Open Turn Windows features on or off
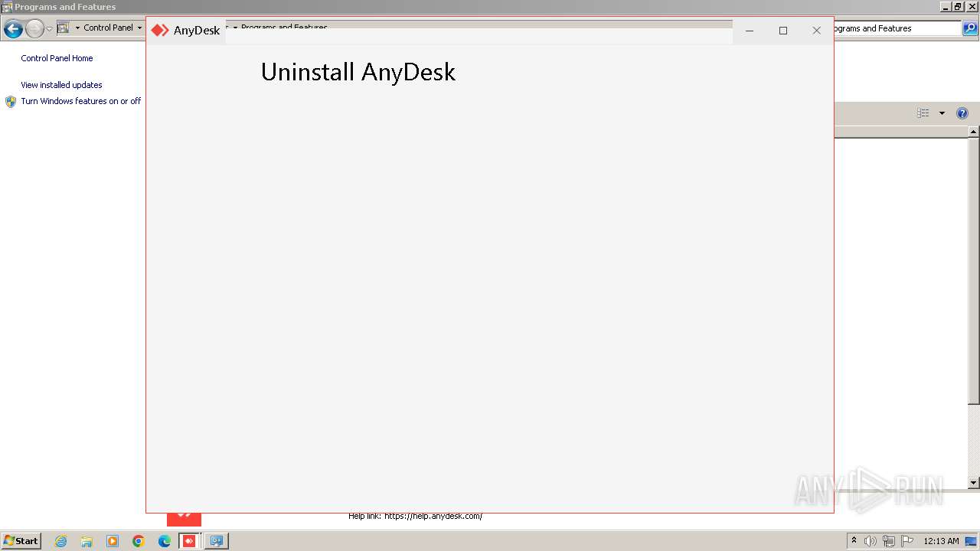Image resolution: width=980 pixels, height=551 pixels. (x=81, y=101)
